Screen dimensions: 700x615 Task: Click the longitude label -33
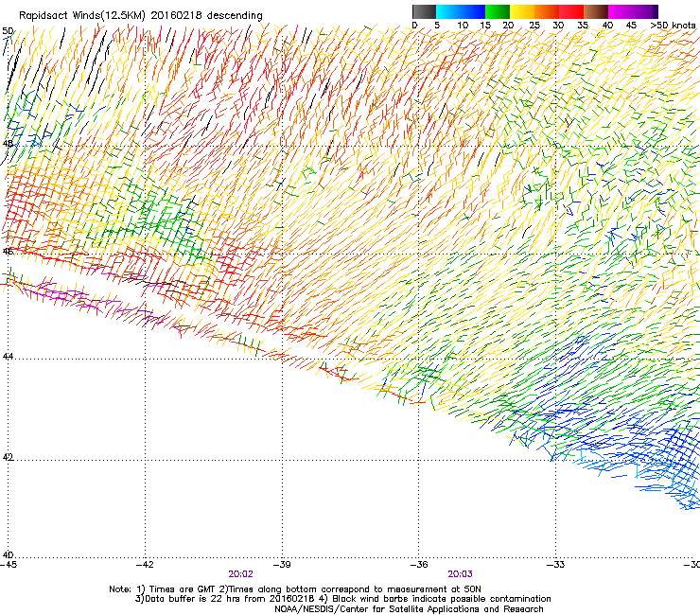coord(556,565)
